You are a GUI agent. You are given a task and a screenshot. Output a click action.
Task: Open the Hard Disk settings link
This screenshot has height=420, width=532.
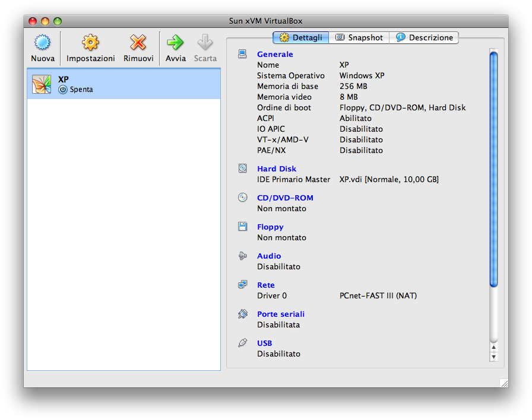click(x=277, y=169)
